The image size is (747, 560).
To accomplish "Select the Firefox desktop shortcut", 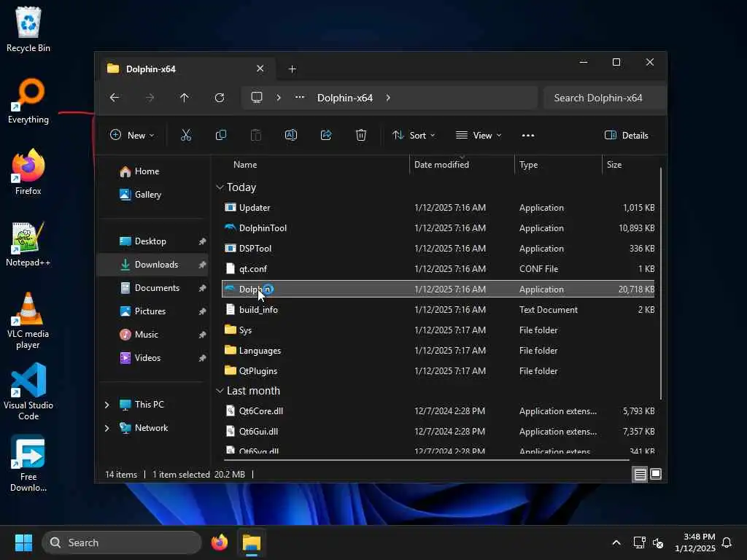I will pyautogui.click(x=28, y=172).
